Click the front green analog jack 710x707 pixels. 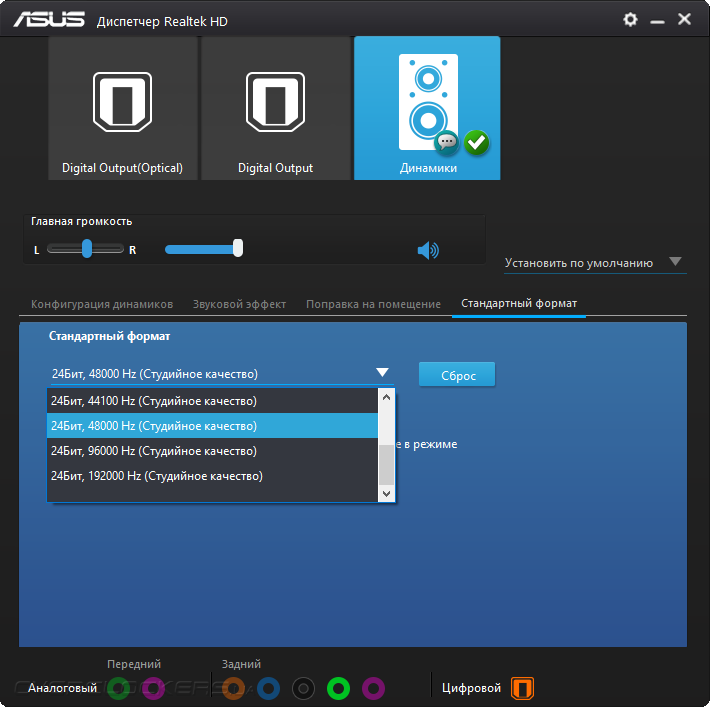[118, 688]
